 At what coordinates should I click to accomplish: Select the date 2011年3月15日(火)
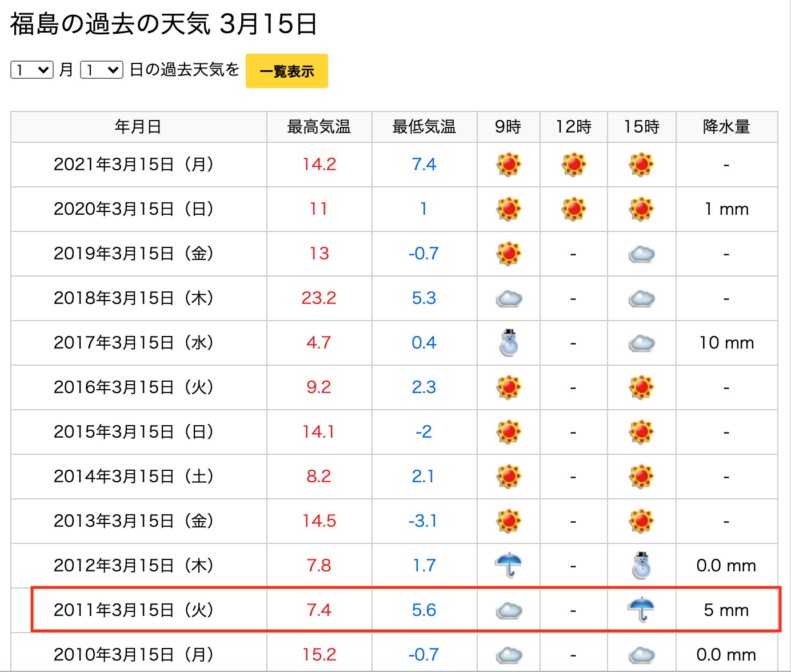click(x=135, y=610)
